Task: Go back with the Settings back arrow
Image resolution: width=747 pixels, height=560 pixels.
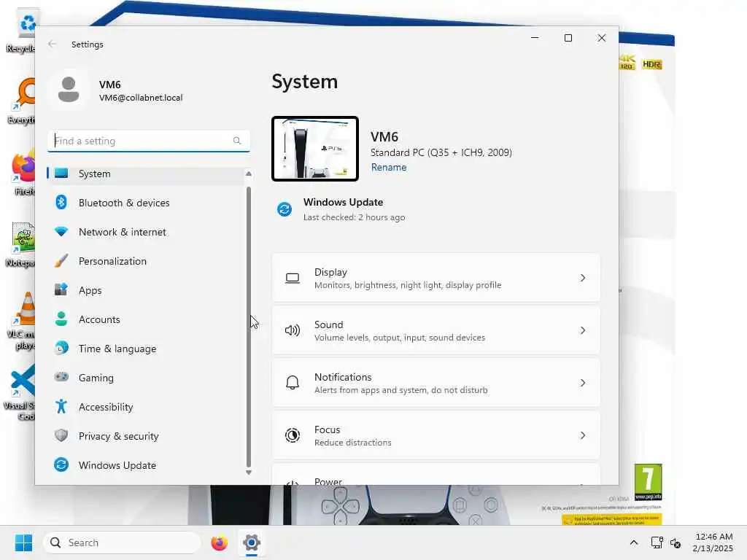Action: pos(52,44)
